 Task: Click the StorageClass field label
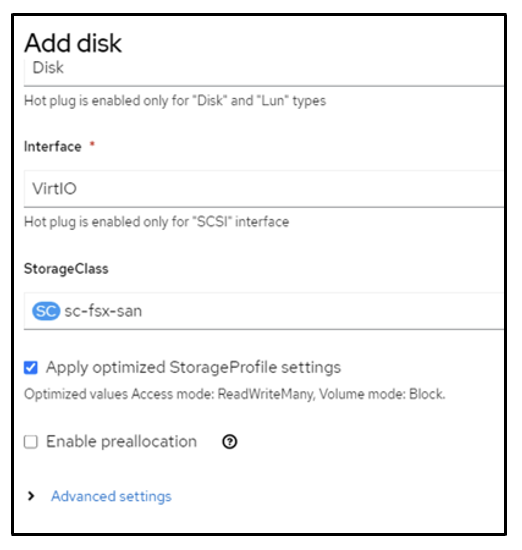[66, 269]
